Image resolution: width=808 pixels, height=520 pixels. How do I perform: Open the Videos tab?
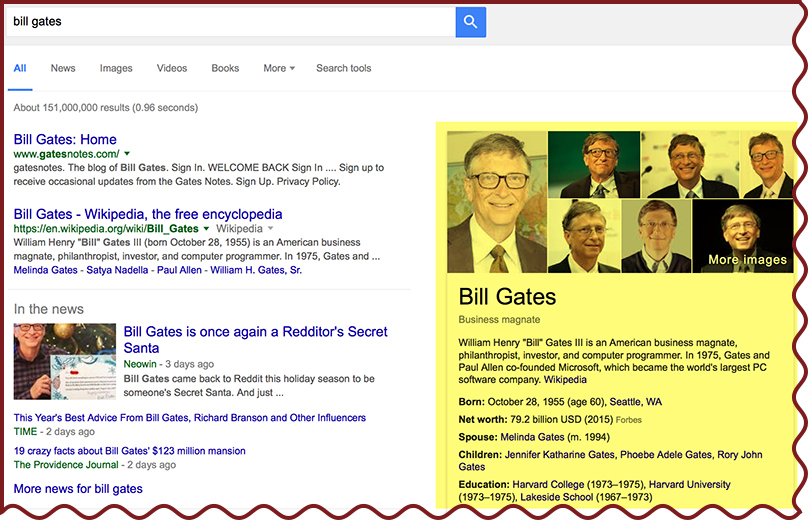(172, 68)
